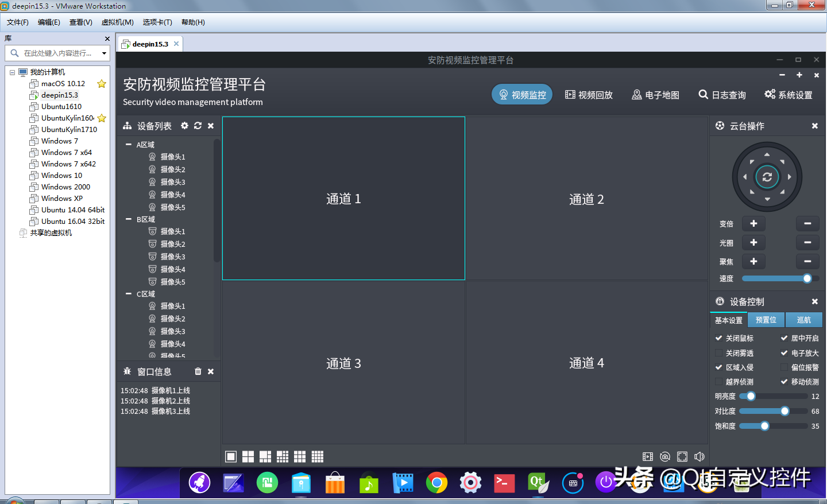Toggle fullscreen video view icon
This screenshot has height=504, width=827.
pyautogui.click(x=682, y=456)
